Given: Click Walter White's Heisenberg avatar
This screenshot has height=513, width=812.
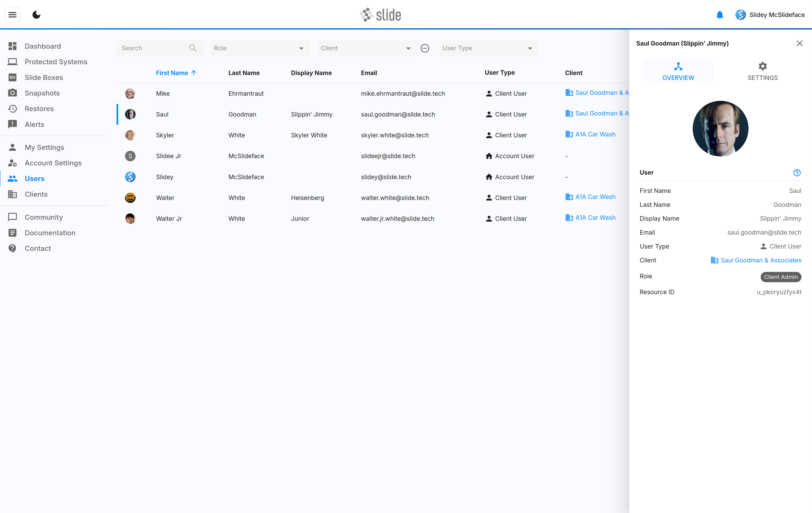Looking at the screenshot, I should click(x=130, y=198).
